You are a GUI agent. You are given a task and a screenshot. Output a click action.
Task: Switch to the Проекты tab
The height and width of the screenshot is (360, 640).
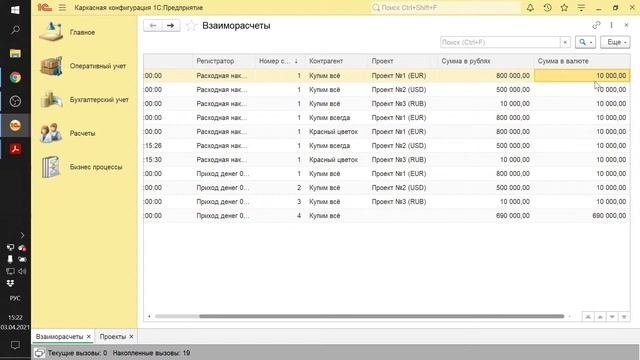pos(113,337)
